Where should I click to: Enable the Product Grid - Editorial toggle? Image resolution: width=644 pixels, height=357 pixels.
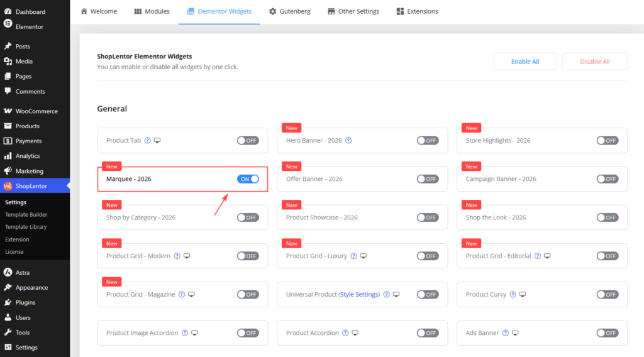608,256
